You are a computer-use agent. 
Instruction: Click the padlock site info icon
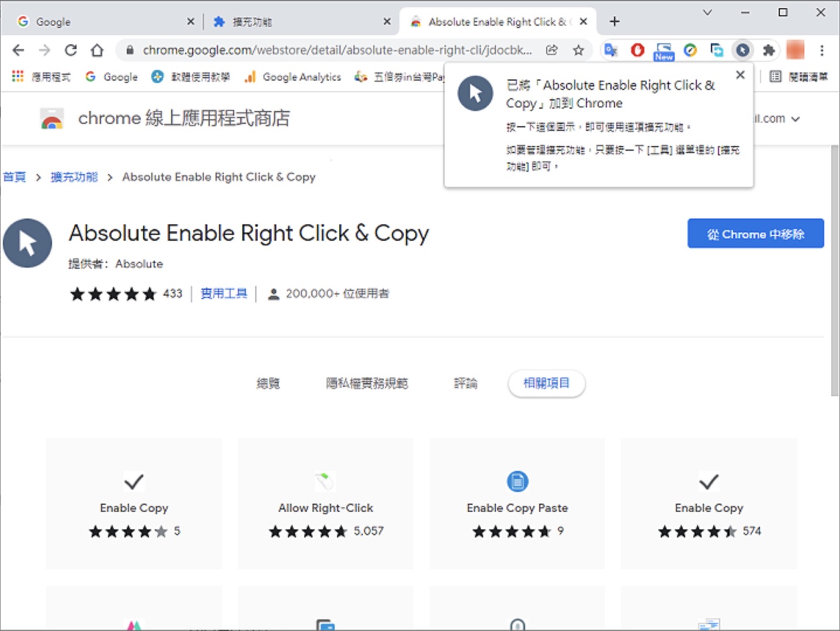point(130,50)
